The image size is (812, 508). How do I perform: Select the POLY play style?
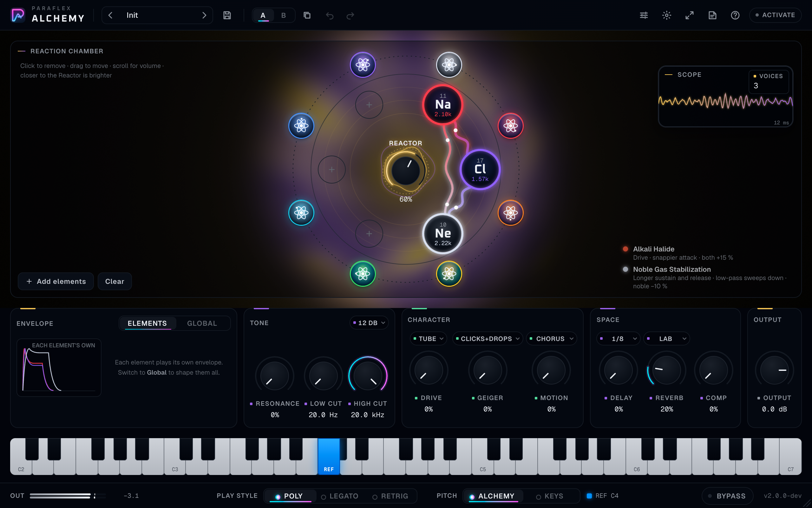pyautogui.click(x=290, y=496)
